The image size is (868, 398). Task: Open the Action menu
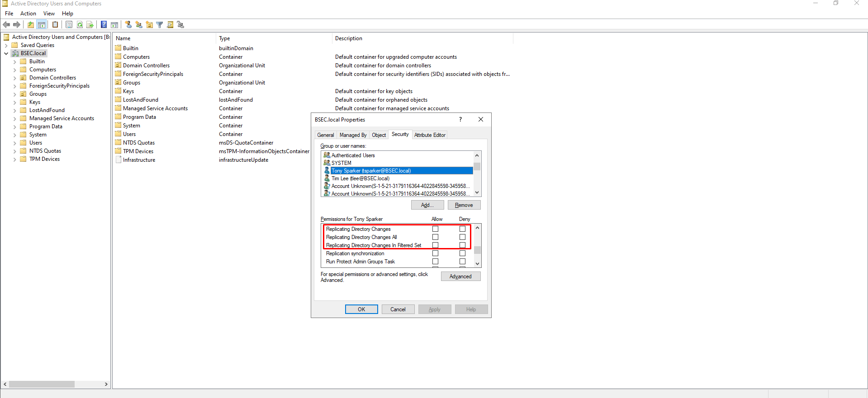click(28, 14)
